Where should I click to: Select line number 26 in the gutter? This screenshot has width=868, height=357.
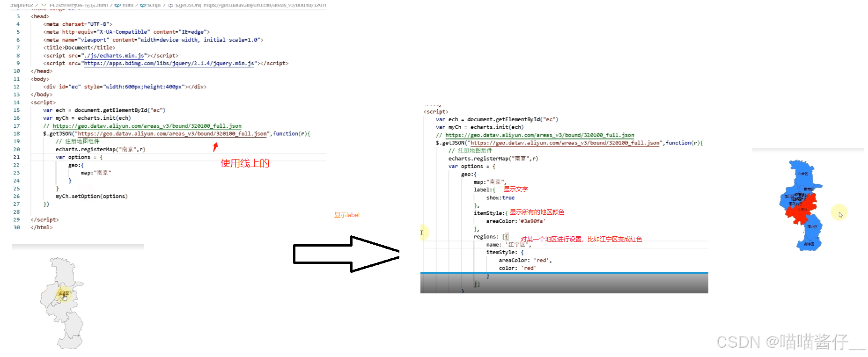click(x=17, y=197)
